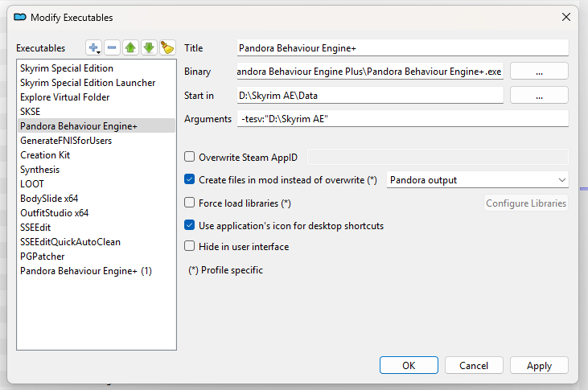Select Creation Kit entry

(97, 155)
